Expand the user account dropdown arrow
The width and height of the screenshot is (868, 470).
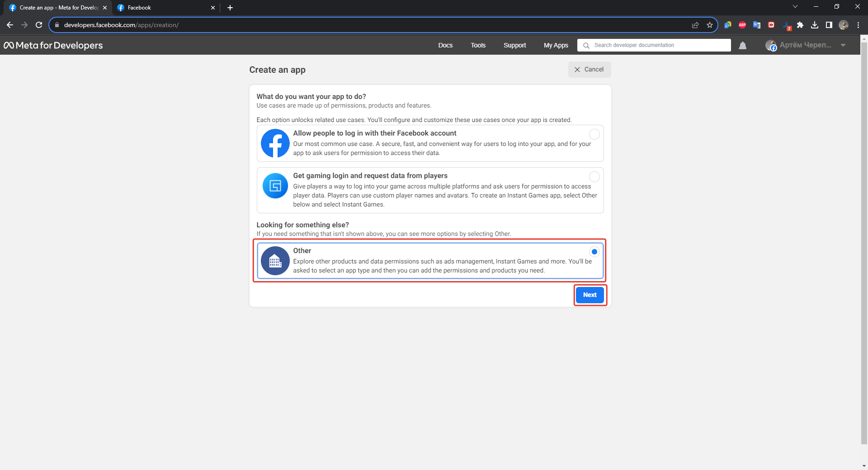click(x=843, y=45)
